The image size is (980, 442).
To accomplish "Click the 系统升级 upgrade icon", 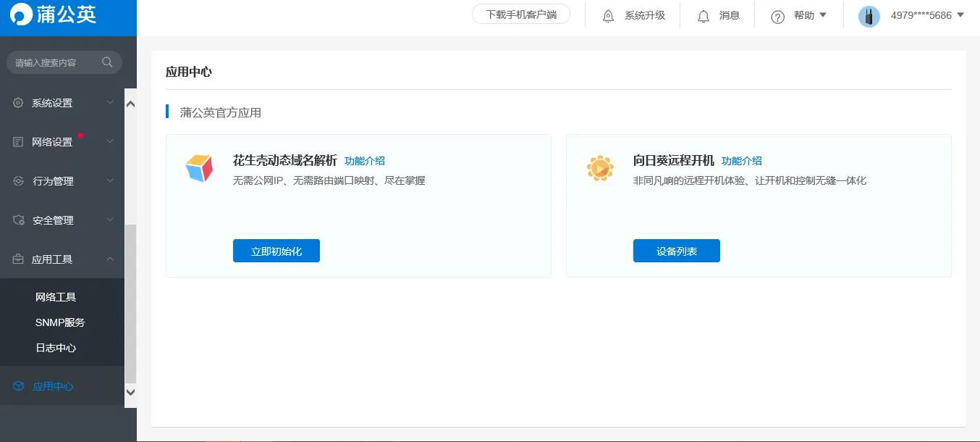I will click(x=608, y=15).
